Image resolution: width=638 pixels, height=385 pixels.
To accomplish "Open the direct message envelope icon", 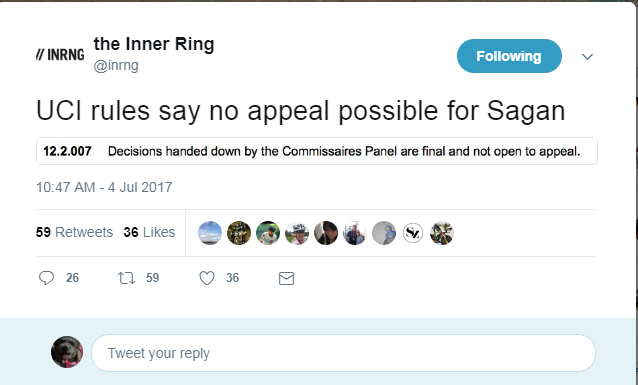I will pos(286,278).
